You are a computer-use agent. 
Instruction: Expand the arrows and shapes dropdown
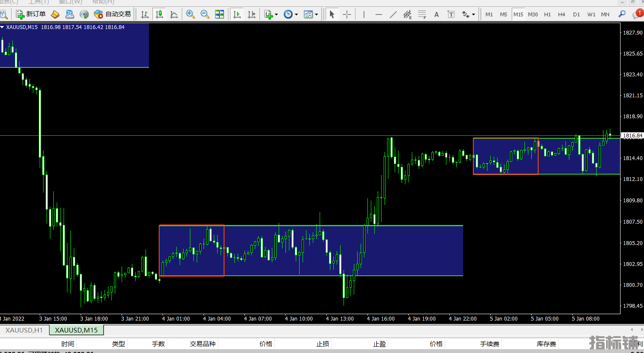click(x=473, y=15)
